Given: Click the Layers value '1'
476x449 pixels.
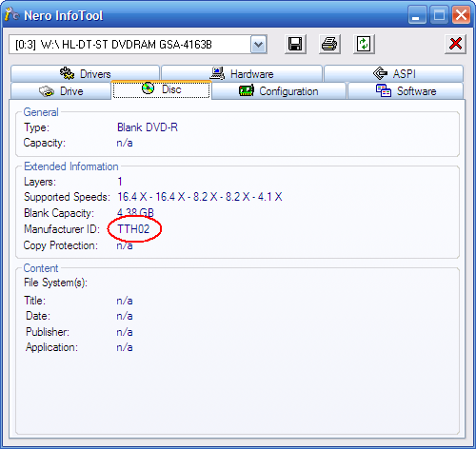Looking at the screenshot, I should pyautogui.click(x=120, y=182).
